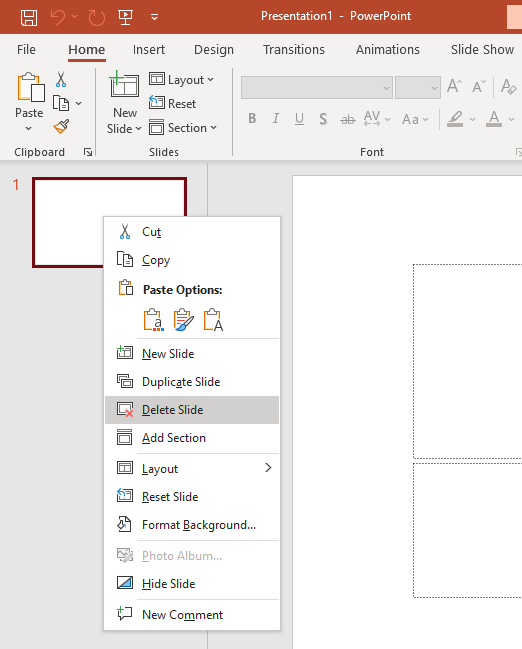This screenshot has height=649, width=522.
Task: Switch to the Insert tab
Action: pyautogui.click(x=149, y=50)
